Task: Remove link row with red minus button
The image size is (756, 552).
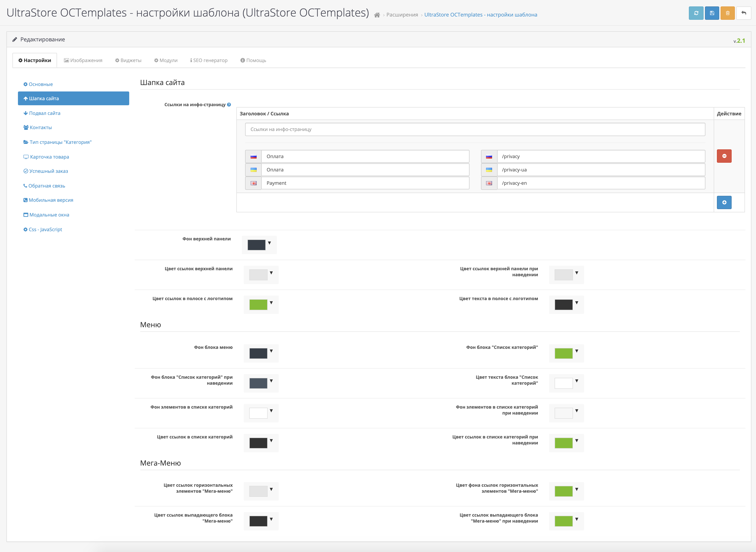Action: point(724,156)
